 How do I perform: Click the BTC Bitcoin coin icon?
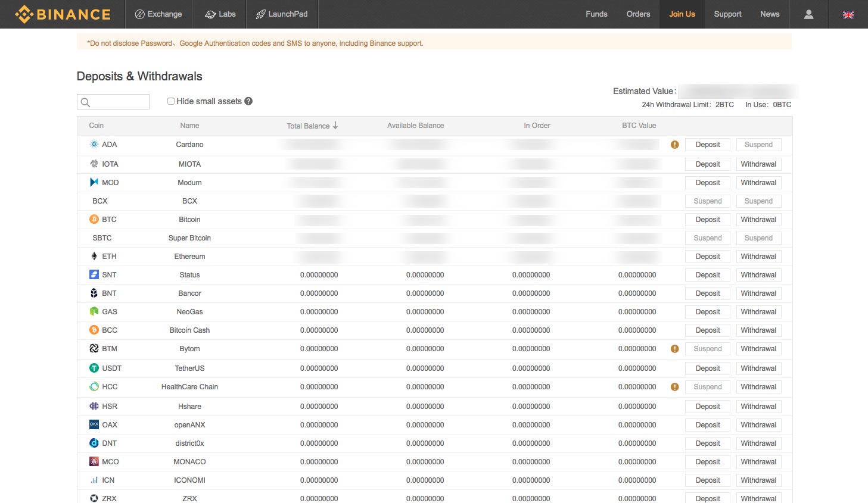click(94, 219)
